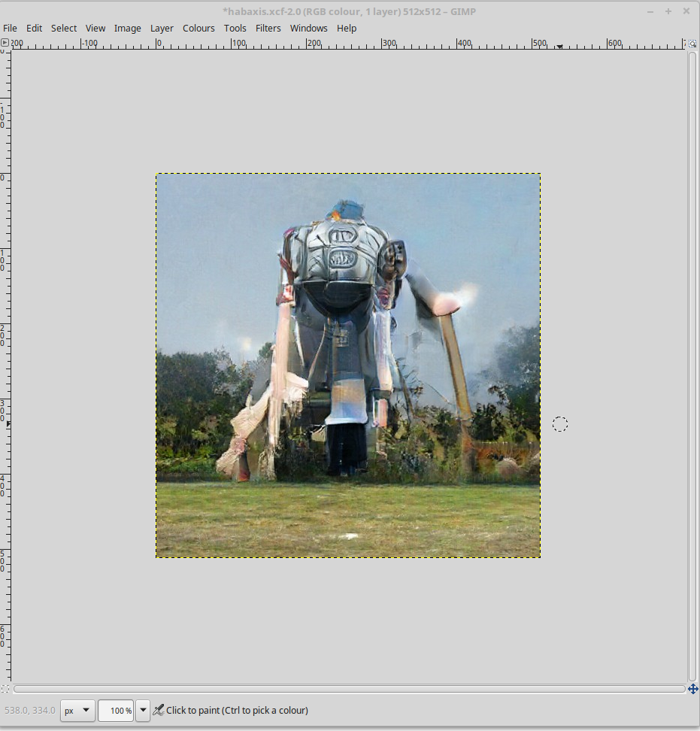
Task: Click the vertical scrollbar on the right
Action: pos(692,366)
